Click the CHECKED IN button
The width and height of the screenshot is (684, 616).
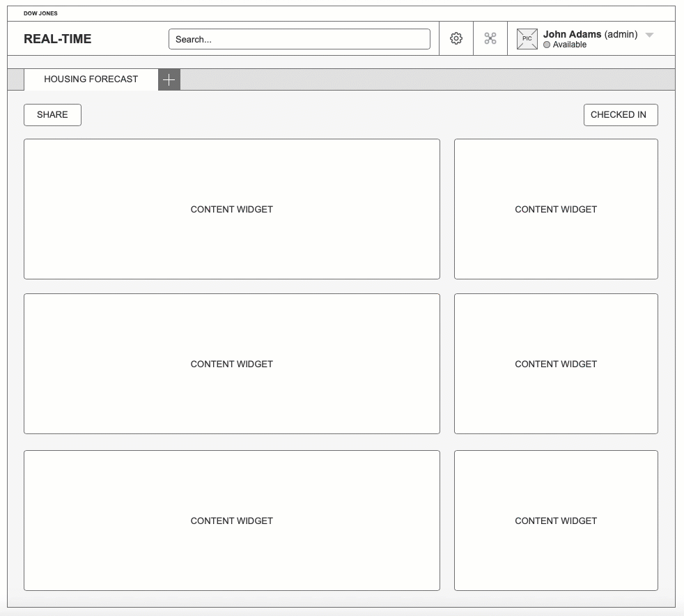point(621,115)
